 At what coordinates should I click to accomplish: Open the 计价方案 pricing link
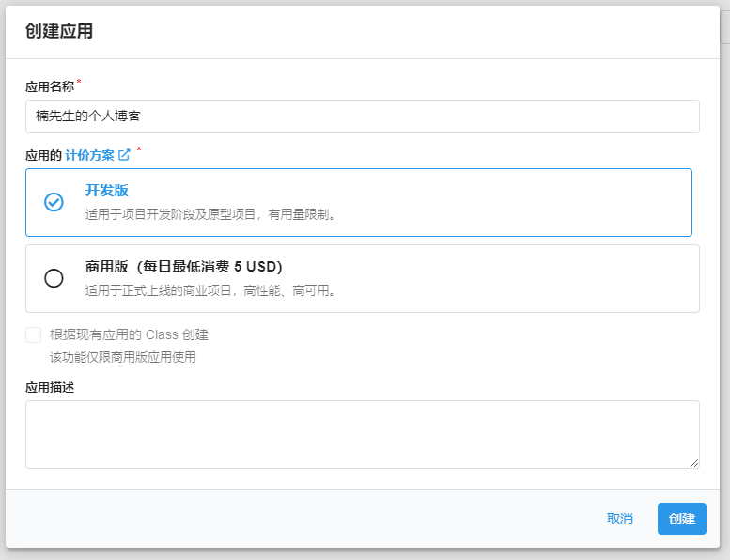tap(89, 155)
